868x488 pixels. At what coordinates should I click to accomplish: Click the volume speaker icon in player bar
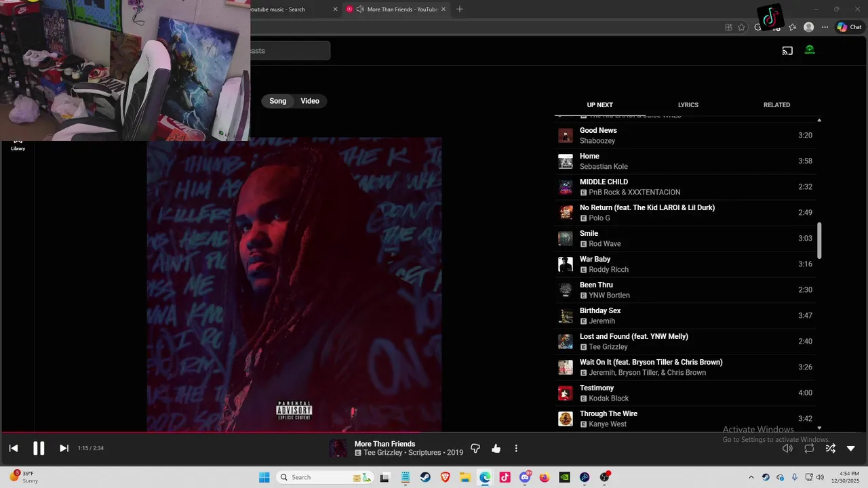coord(787,448)
